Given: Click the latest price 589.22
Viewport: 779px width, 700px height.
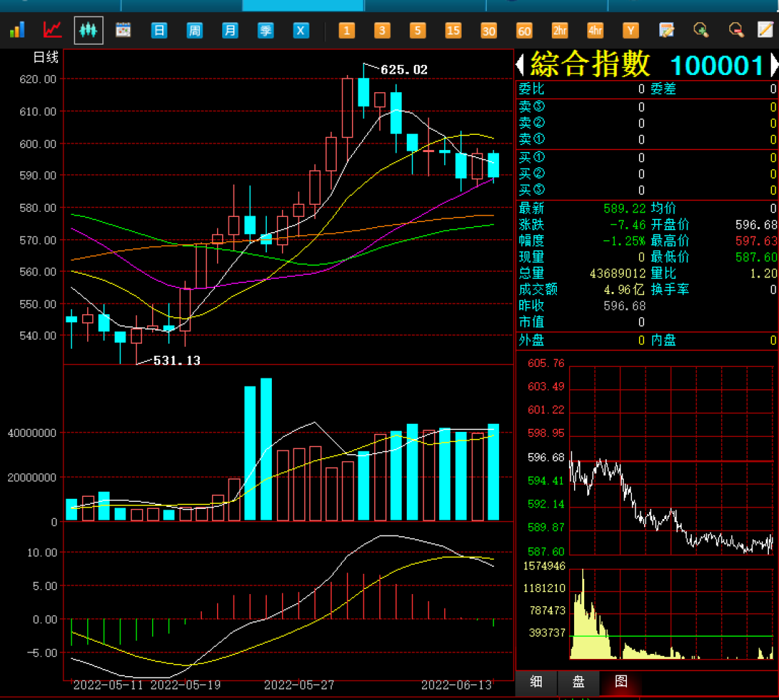Looking at the screenshot, I should [625, 208].
